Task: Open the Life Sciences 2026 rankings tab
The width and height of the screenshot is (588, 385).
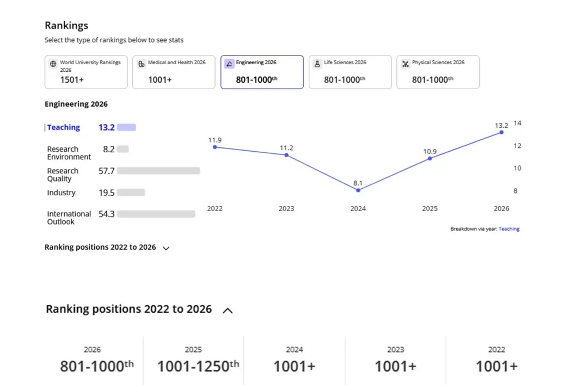Action: 350,72
